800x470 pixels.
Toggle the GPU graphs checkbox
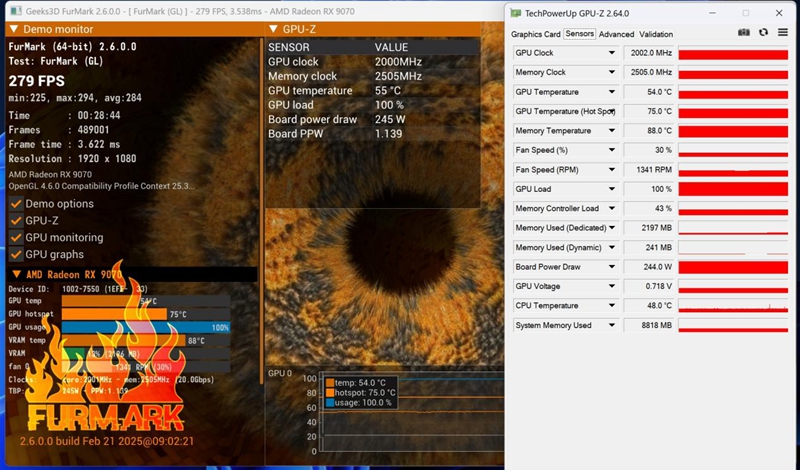click(x=16, y=254)
